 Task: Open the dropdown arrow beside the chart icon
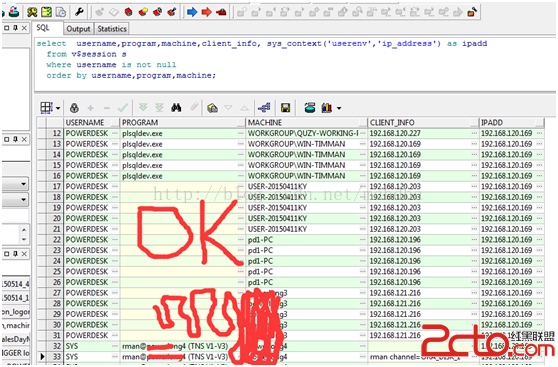pyautogui.click(x=339, y=108)
